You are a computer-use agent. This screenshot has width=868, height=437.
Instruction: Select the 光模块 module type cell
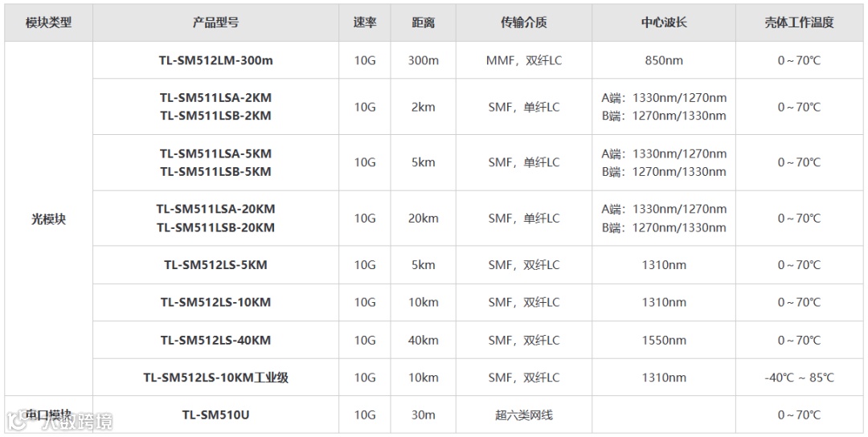[x=49, y=219]
